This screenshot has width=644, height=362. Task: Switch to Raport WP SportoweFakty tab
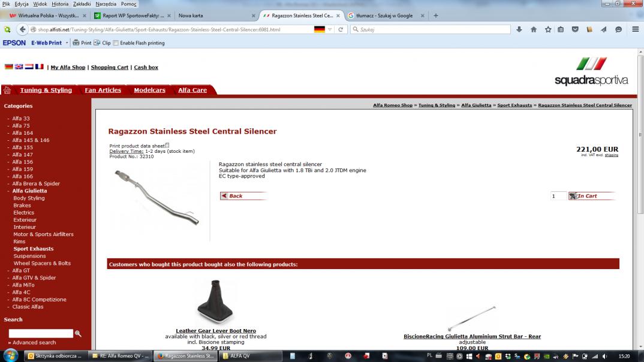[x=131, y=16]
